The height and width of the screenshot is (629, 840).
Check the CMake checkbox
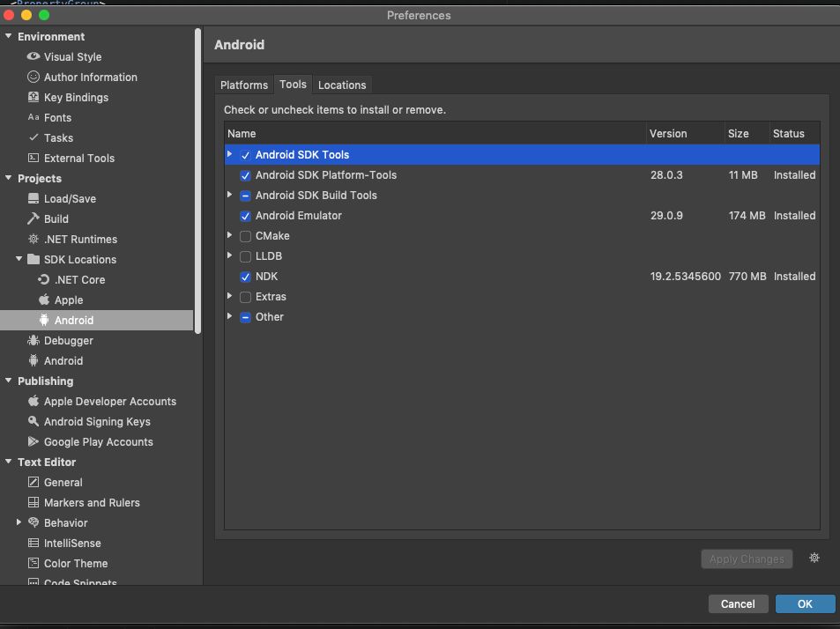pyautogui.click(x=245, y=236)
